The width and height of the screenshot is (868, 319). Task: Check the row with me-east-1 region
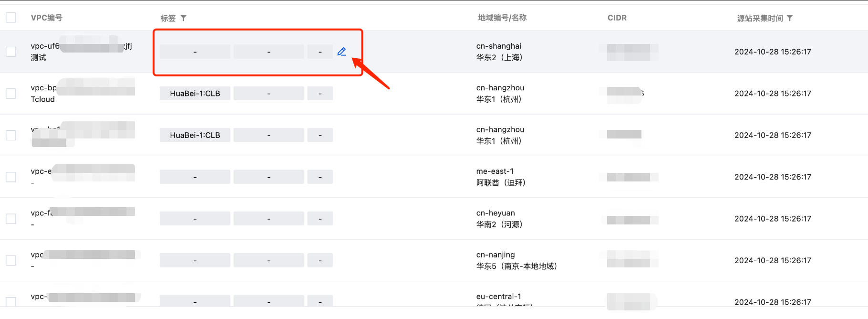click(11, 177)
